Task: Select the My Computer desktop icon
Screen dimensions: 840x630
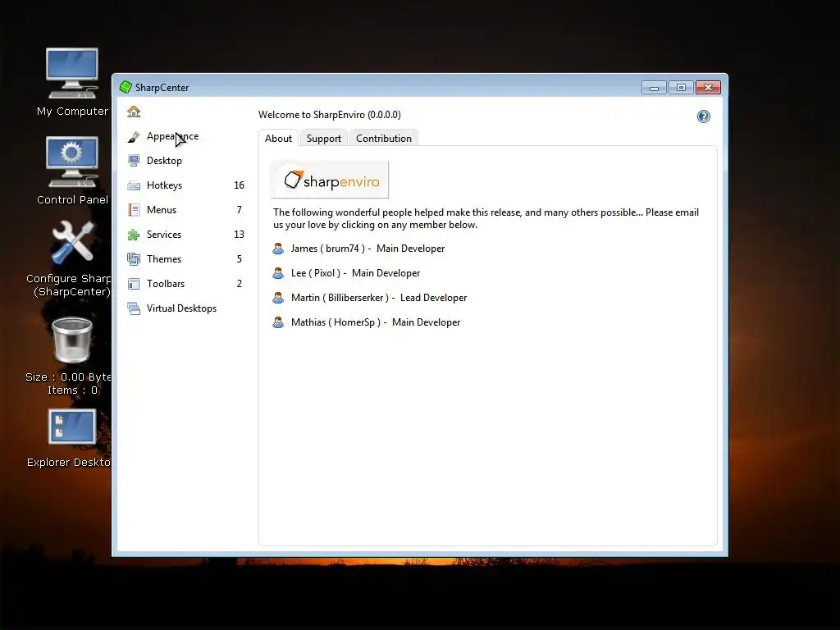Action: [72, 74]
